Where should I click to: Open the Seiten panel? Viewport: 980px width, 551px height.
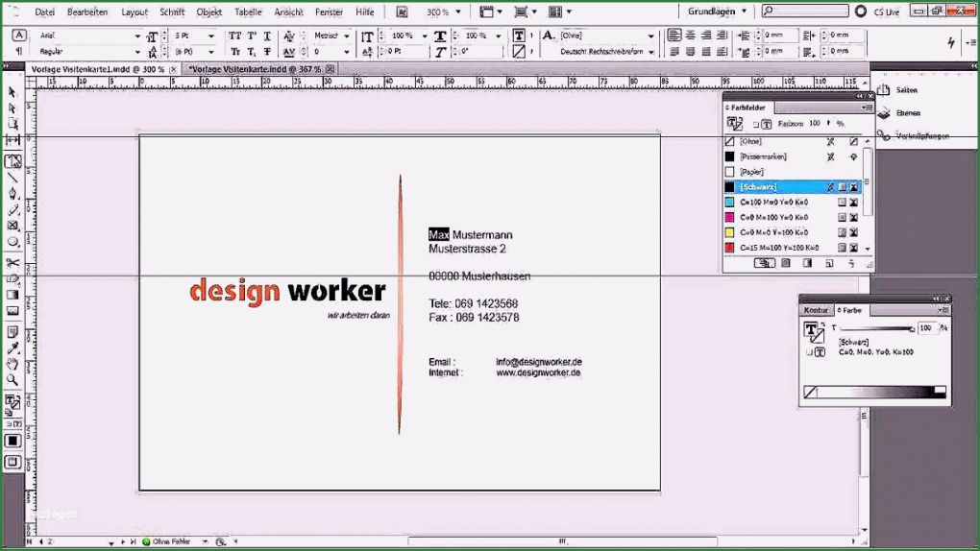[x=906, y=90]
